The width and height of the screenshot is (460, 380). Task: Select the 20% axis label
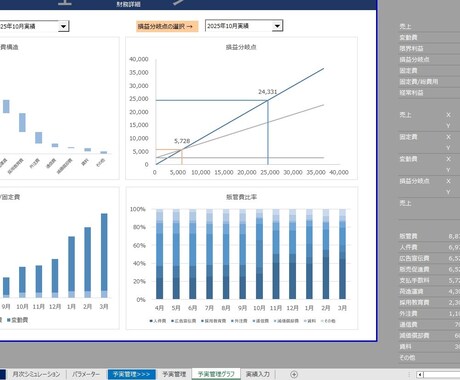click(x=139, y=281)
